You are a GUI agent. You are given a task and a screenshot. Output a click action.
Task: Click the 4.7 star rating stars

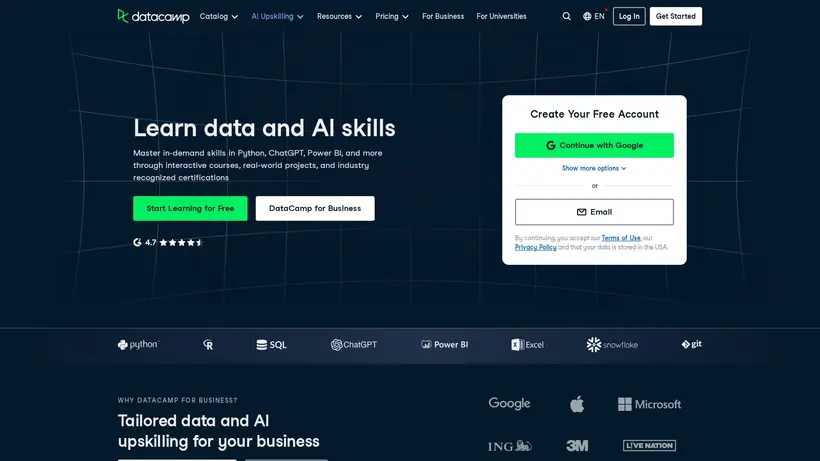pos(181,243)
